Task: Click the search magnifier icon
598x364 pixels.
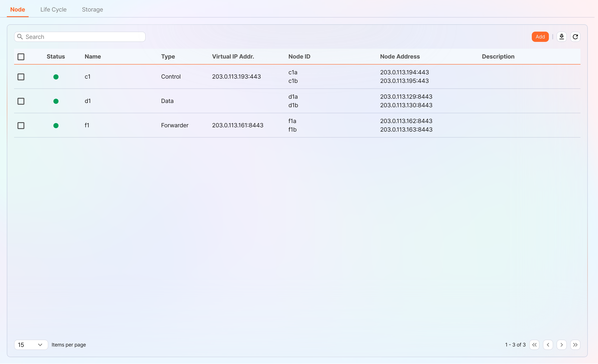Action: (x=20, y=37)
